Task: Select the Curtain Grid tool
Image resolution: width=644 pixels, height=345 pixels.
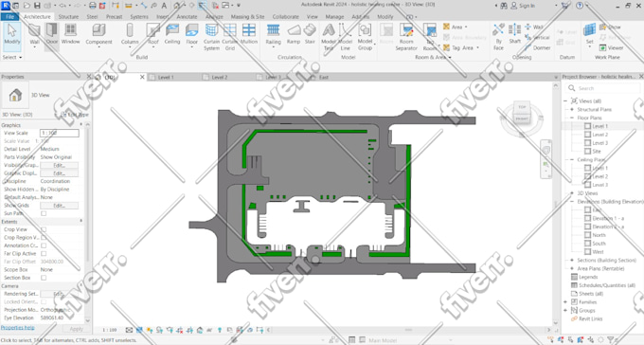Action: 229,37
